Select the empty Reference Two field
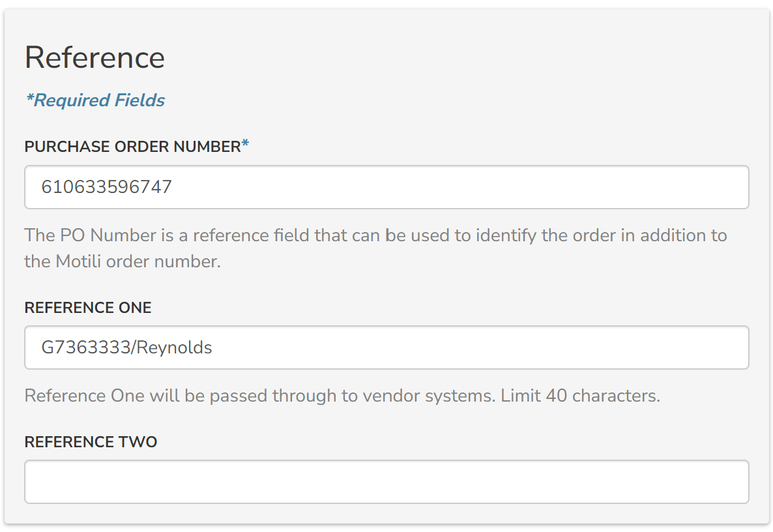This screenshot has height=532, width=773. point(386,482)
